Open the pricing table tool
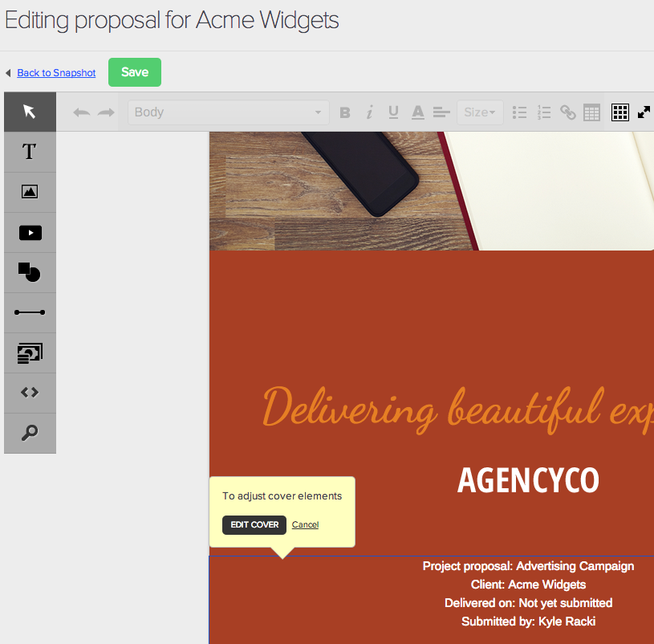 coord(30,353)
